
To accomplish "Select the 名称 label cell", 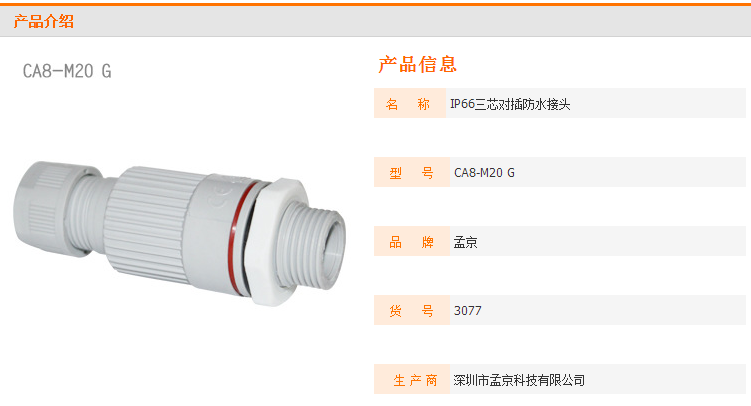I will tap(410, 103).
